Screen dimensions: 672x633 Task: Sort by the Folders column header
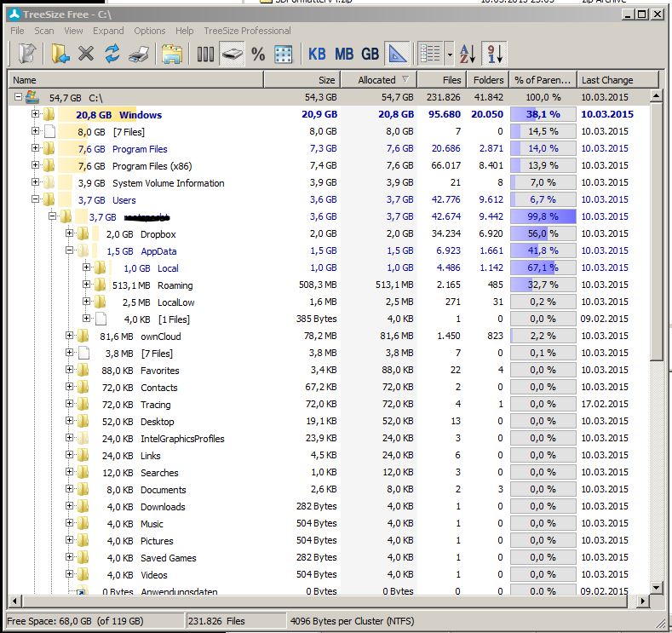[487, 80]
